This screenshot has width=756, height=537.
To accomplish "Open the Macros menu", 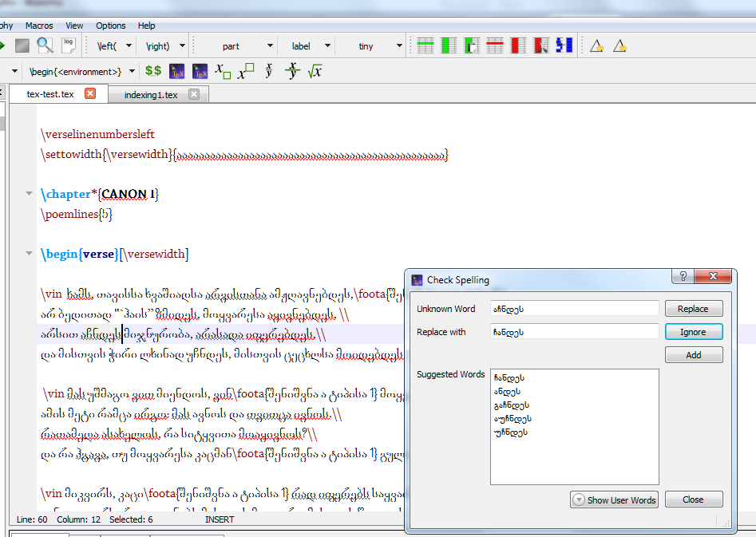I will click(x=39, y=26).
